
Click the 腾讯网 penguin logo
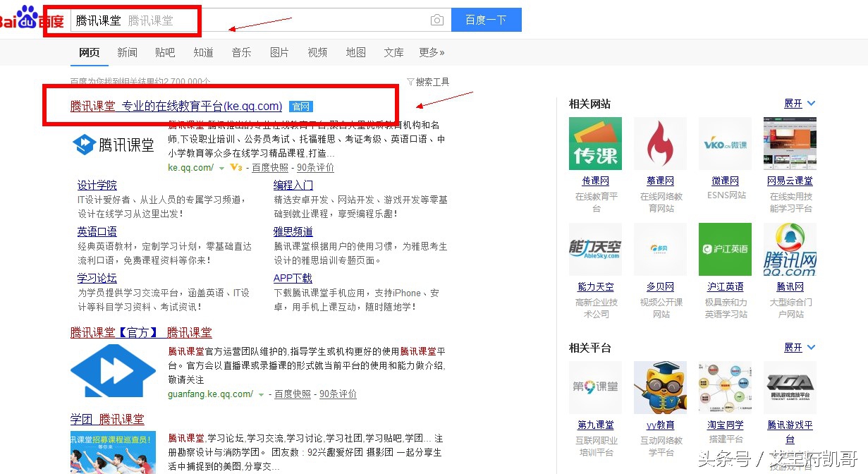pos(790,249)
